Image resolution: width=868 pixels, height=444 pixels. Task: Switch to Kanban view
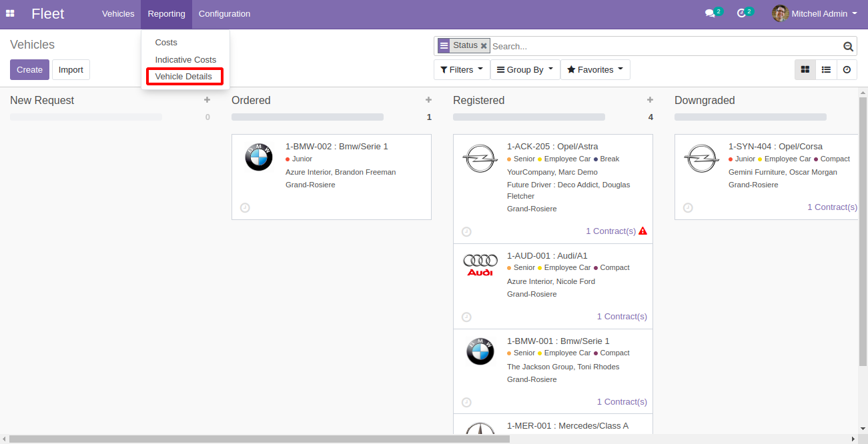(805, 69)
